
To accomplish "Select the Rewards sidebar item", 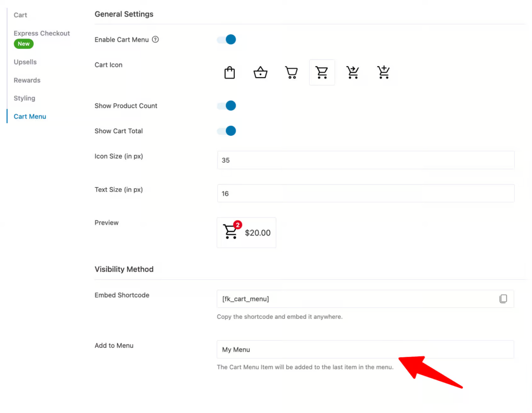I will pyautogui.click(x=26, y=80).
